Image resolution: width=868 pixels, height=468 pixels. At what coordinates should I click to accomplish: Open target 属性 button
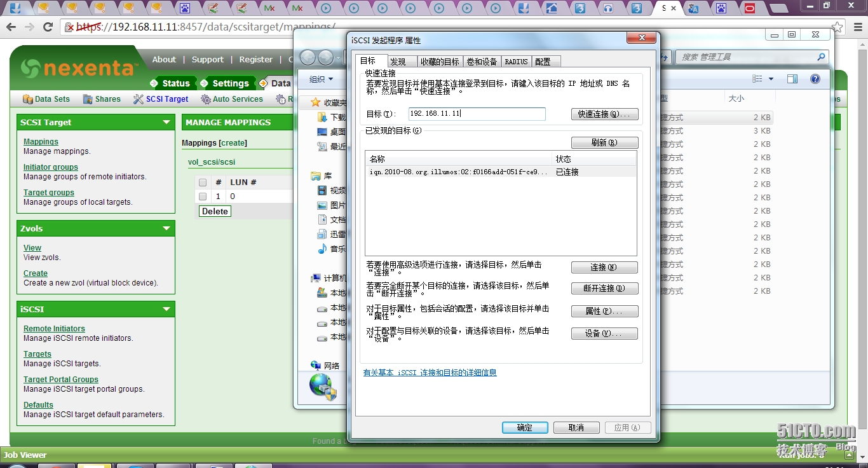(x=604, y=312)
